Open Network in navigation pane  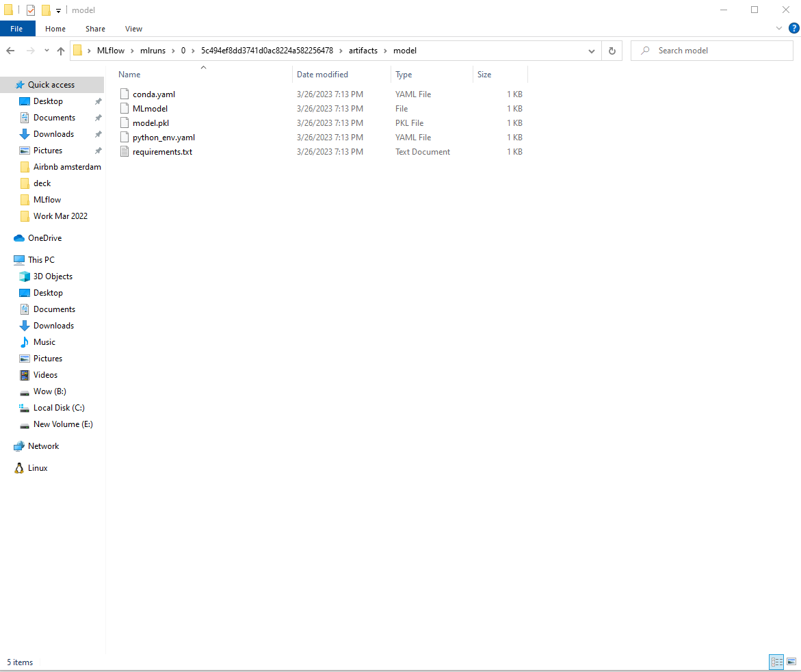pyautogui.click(x=43, y=446)
